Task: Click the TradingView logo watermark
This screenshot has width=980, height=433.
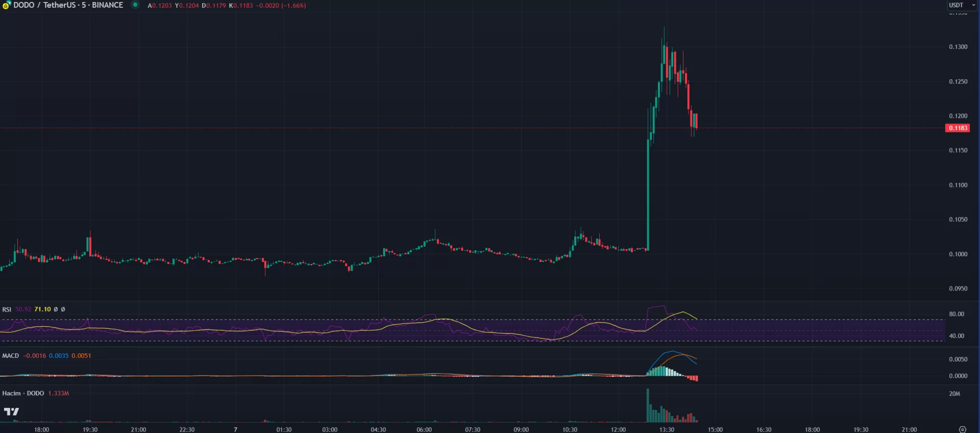Action: 11,412
